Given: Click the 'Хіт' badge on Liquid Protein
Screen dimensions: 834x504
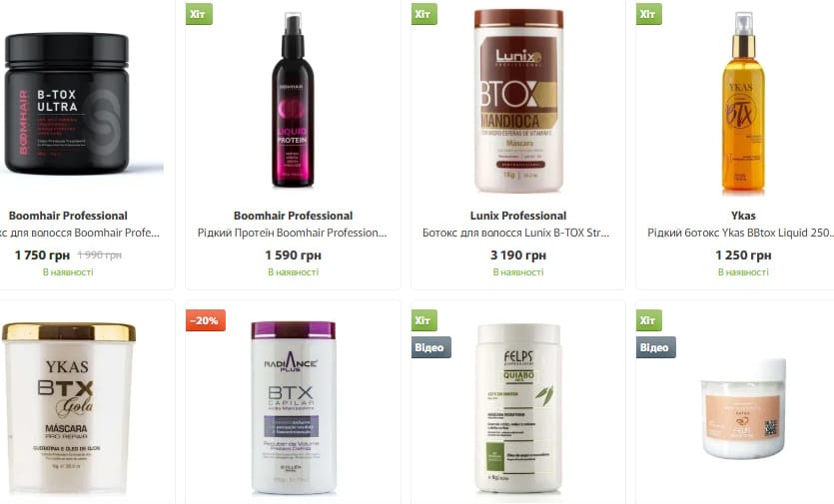Looking at the screenshot, I should pyautogui.click(x=199, y=14).
